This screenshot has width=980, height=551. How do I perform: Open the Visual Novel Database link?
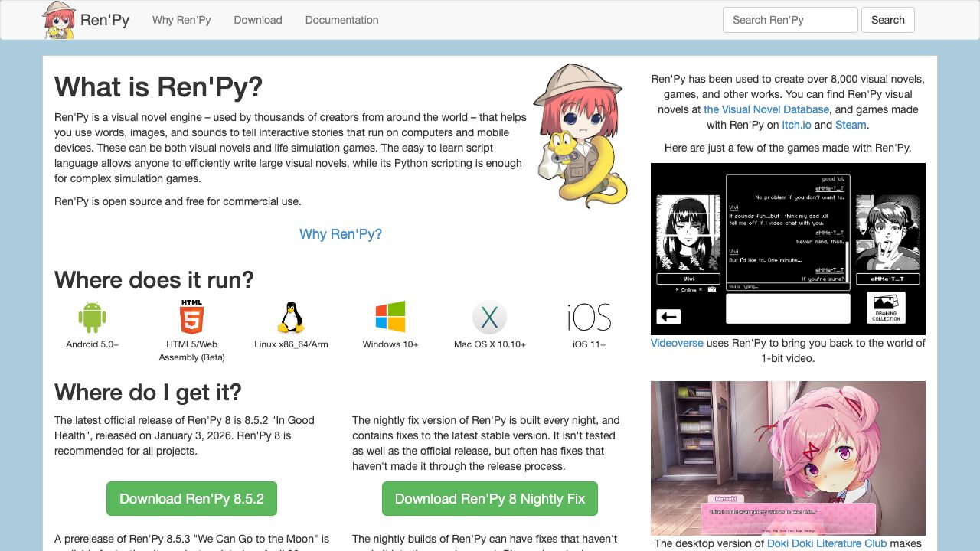click(766, 109)
